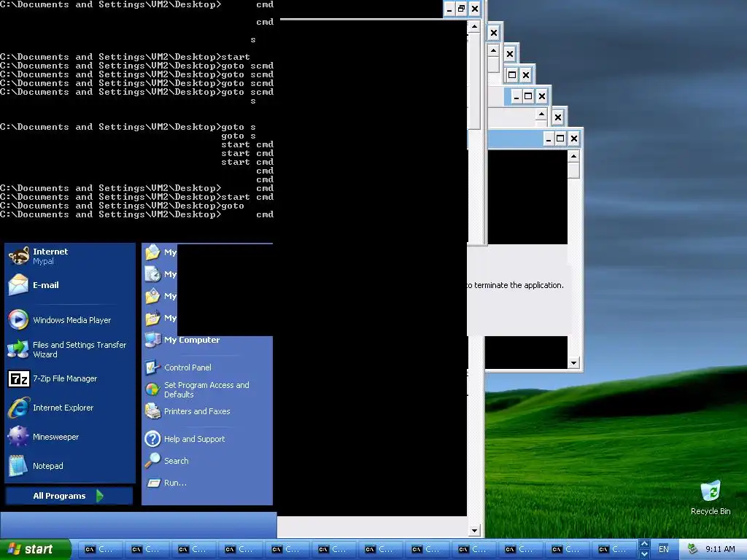Click scroll-down arrow at bottom of the frontmost console
The image size is (747, 560).
coord(474,531)
